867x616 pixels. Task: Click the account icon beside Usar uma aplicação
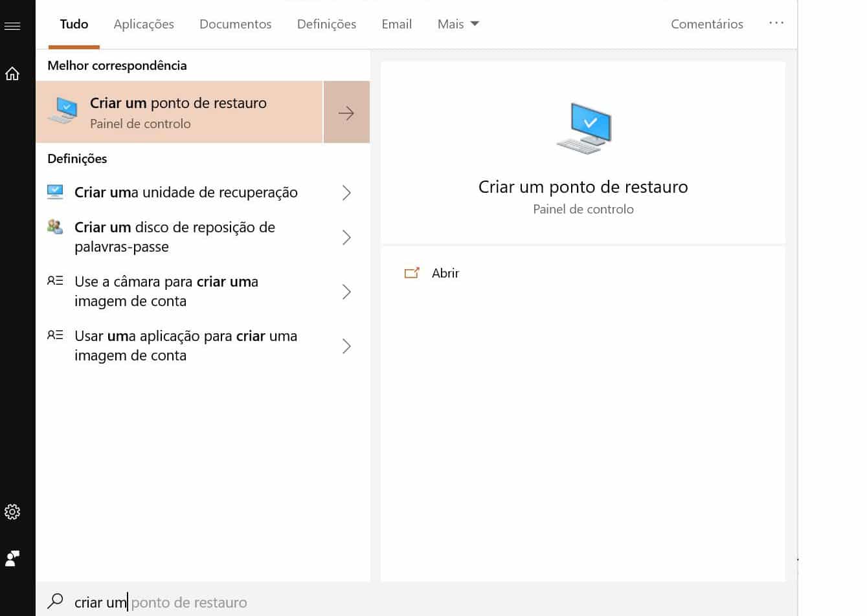click(x=55, y=335)
